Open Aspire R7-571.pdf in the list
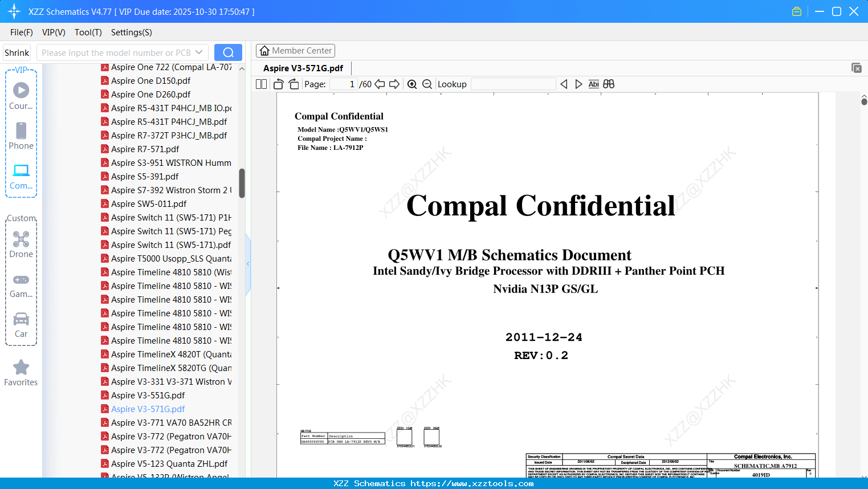 pos(145,149)
